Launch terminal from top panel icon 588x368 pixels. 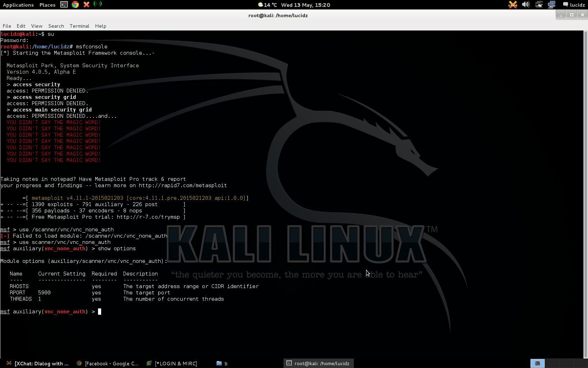pos(64,5)
